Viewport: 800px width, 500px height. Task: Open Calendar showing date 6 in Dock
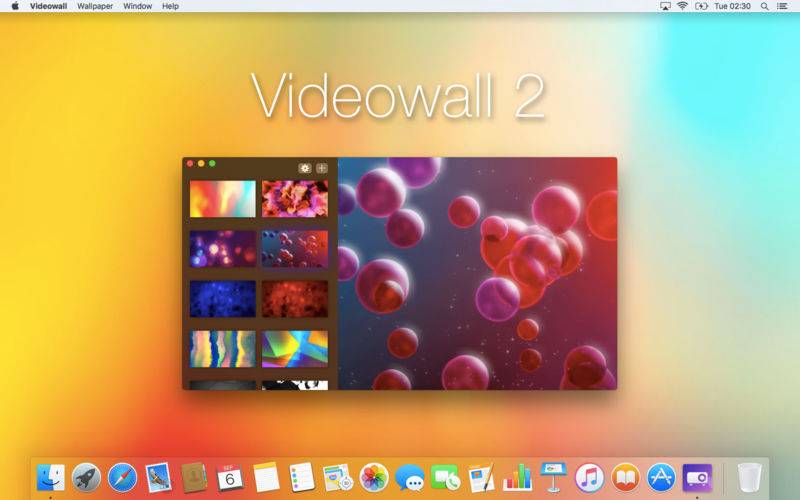tap(230, 478)
